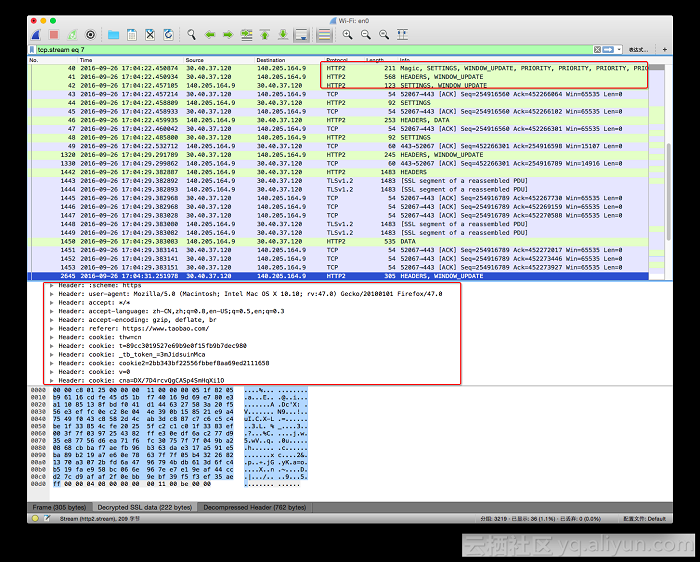
Task: Zoom in on packet text
Action: click(x=347, y=35)
